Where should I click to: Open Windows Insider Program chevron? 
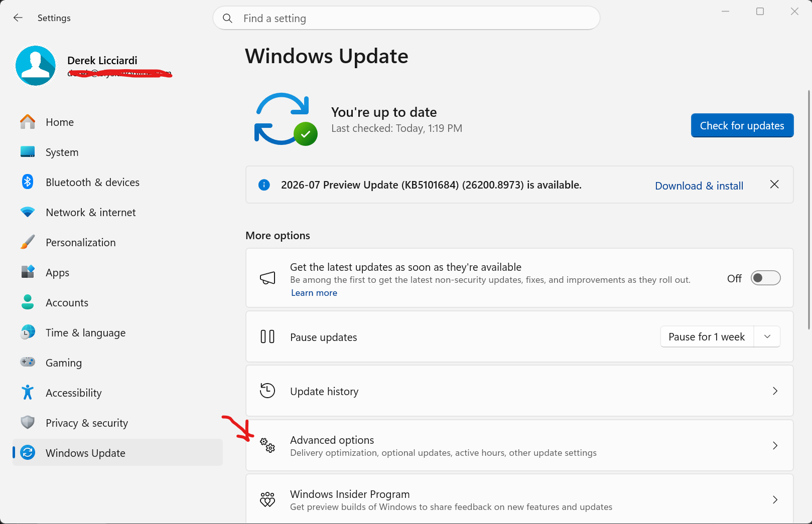pos(775,499)
